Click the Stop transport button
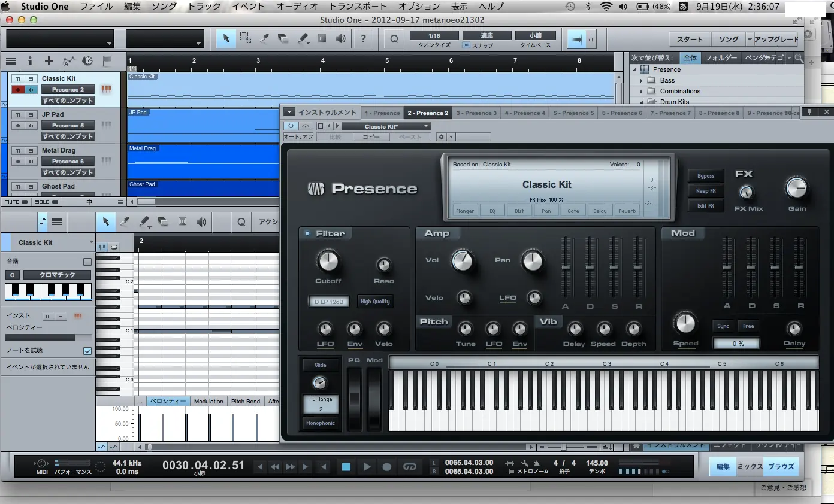Screen dimensions: 834x504 [x=346, y=467]
